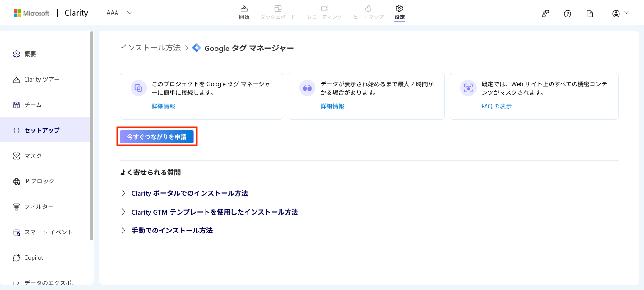Go back to インストール方法 breadcrumb
The image size is (644, 290).
(x=150, y=48)
